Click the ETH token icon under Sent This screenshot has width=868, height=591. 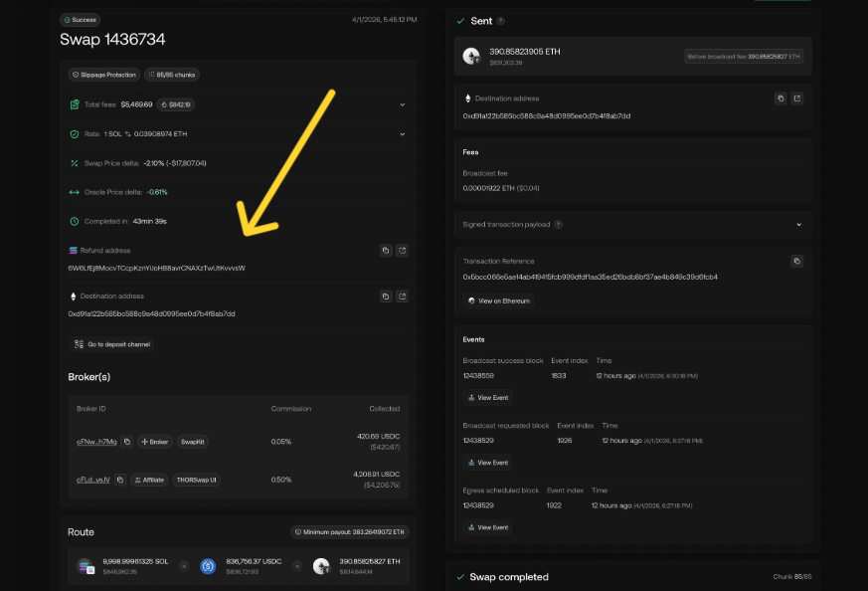470,56
